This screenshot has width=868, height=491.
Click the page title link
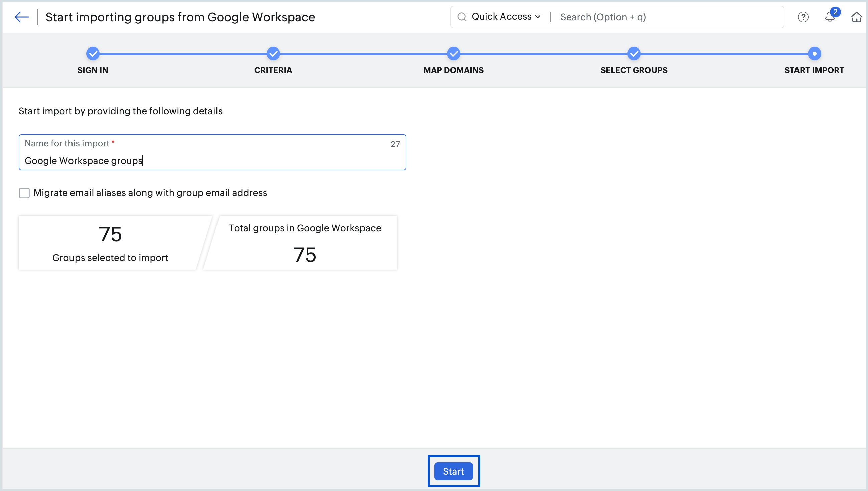[180, 17]
